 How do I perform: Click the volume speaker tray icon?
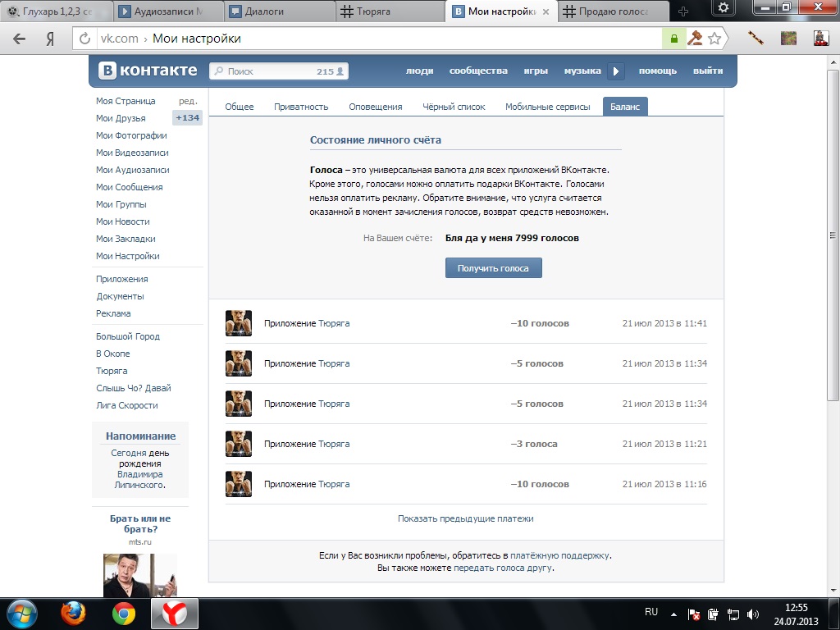click(753, 614)
